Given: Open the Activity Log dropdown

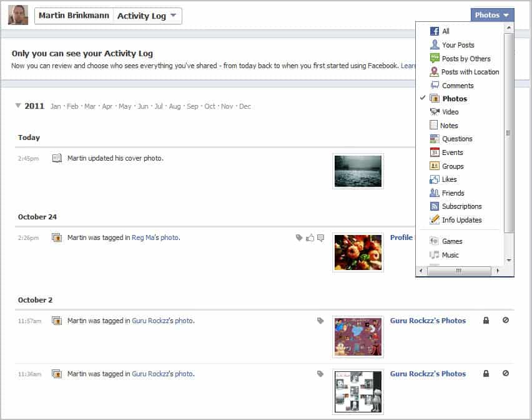Looking at the screenshot, I should point(147,16).
